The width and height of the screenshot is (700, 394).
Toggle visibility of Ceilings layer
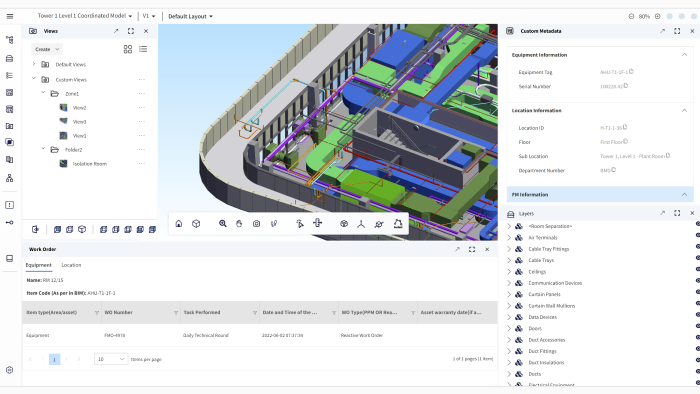(x=697, y=270)
